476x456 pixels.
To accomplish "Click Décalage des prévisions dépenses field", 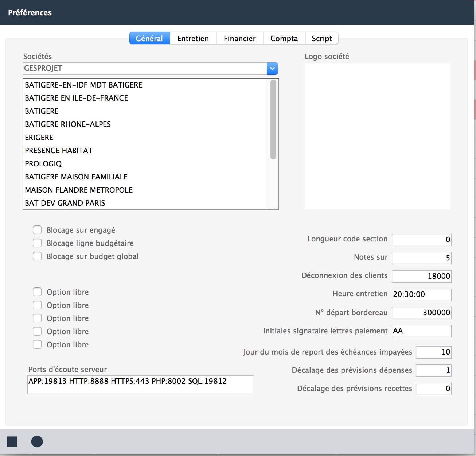I will [434, 370].
